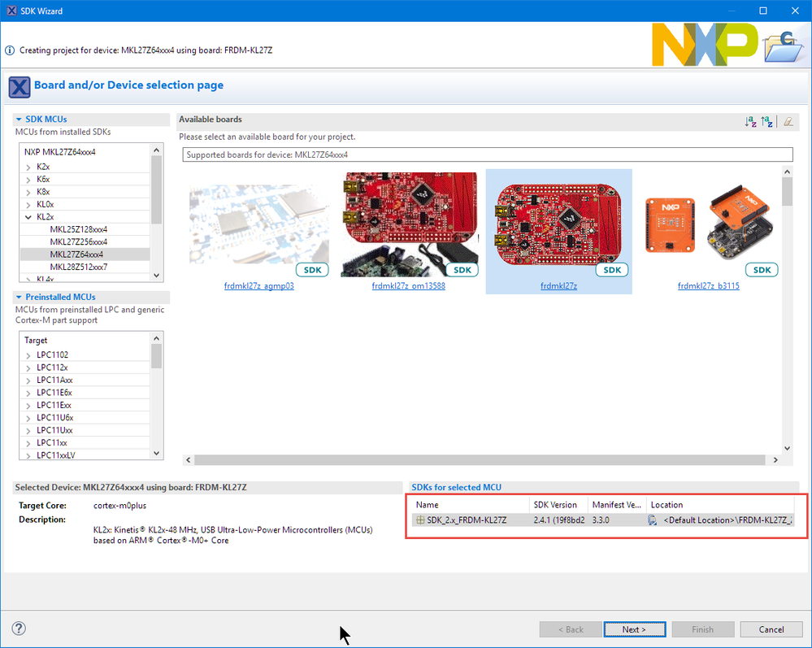The width and height of the screenshot is (812, 648).
Task: Select the red frdmkl27z board image
Action: [558, 224]
